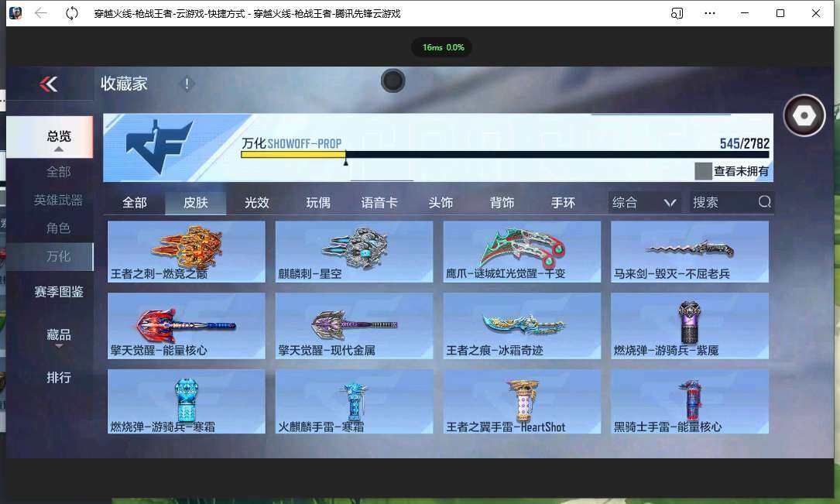Switch to the 玩偶 tab

[318, 203]
